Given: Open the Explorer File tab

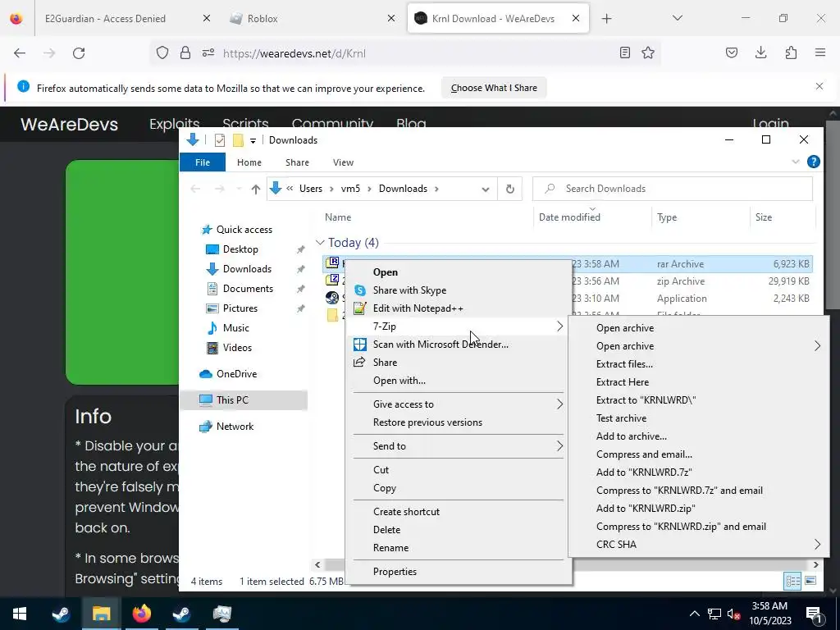Looking at the screenshot, I should coord(203,162).
